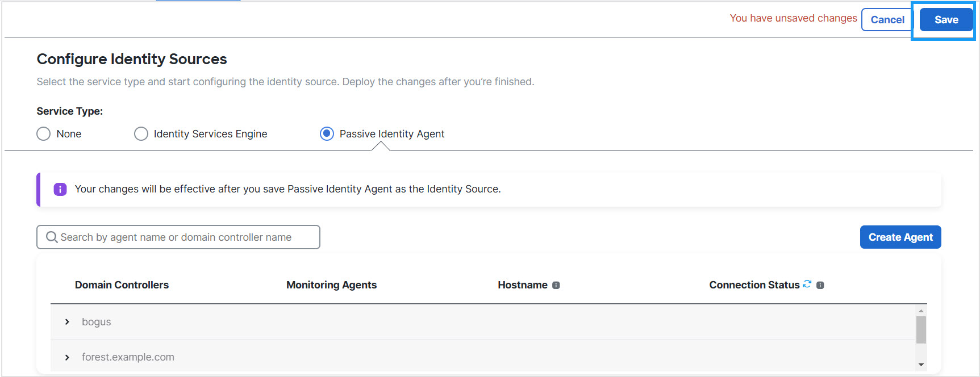980x377 pixels.
Task: Select the Passive Identity Agent option
Action: pos(327,133)
